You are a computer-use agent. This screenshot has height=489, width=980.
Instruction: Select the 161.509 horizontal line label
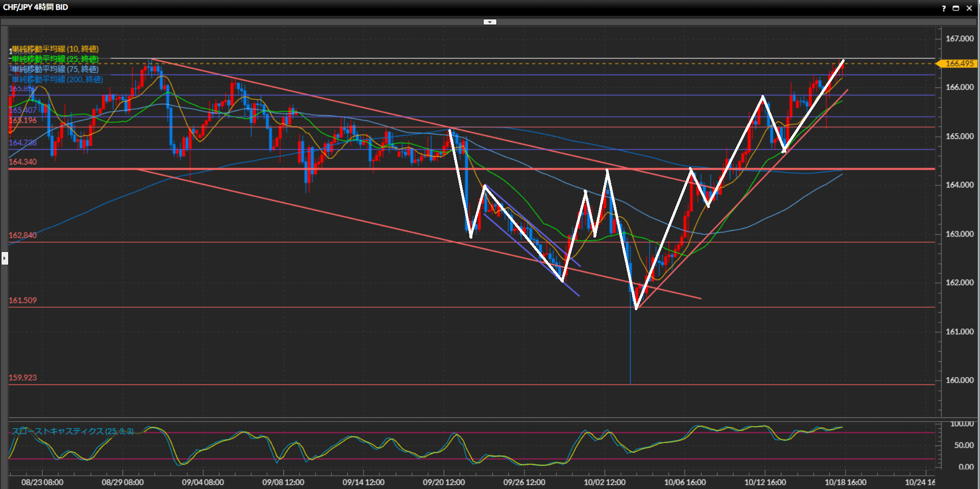(x=22, y=300)
